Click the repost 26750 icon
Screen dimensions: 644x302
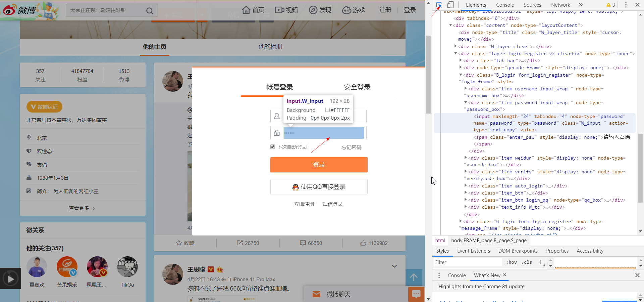[x=240, y=243]
